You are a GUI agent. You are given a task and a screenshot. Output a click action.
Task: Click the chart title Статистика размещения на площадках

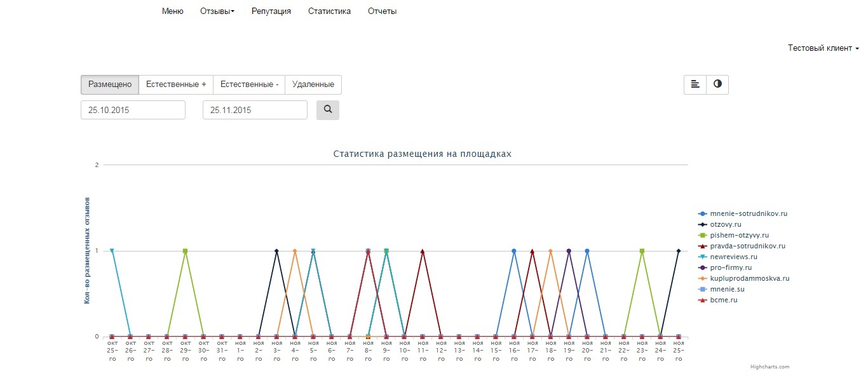pyautogui.click(x=423, y=154)
